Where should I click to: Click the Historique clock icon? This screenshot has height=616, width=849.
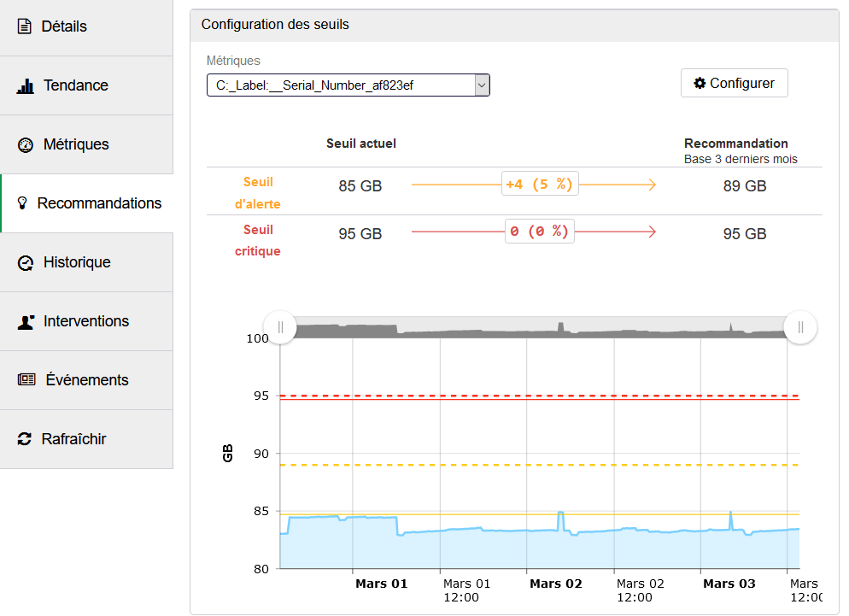(x=26, y=263)
